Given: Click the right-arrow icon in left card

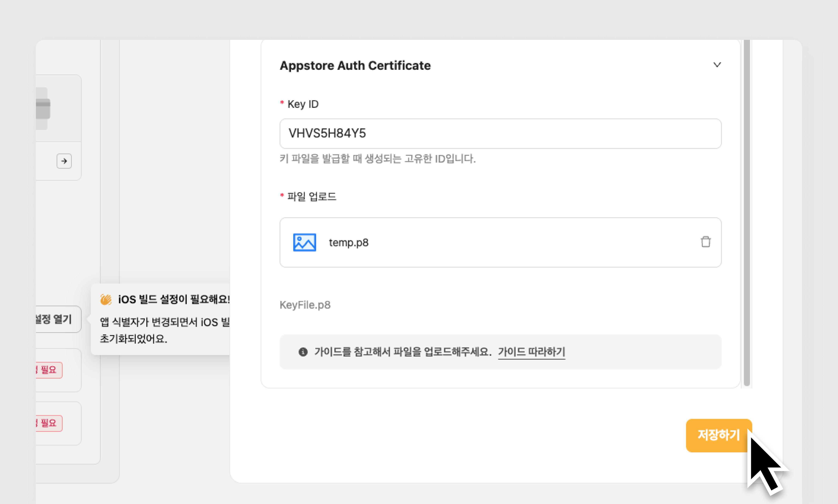Looking at the screenshot, I should 64,161.
